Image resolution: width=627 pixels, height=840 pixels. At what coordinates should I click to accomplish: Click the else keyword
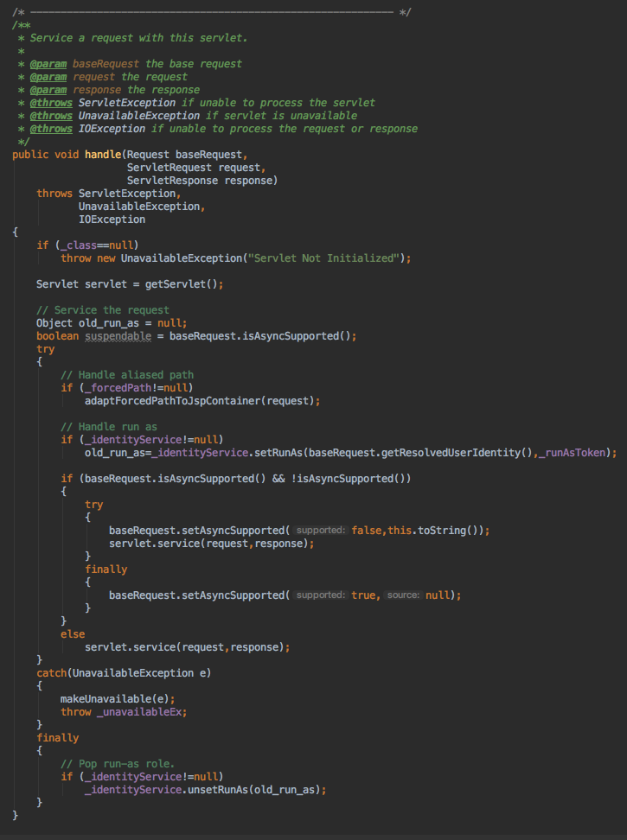[x=73, y=633]
